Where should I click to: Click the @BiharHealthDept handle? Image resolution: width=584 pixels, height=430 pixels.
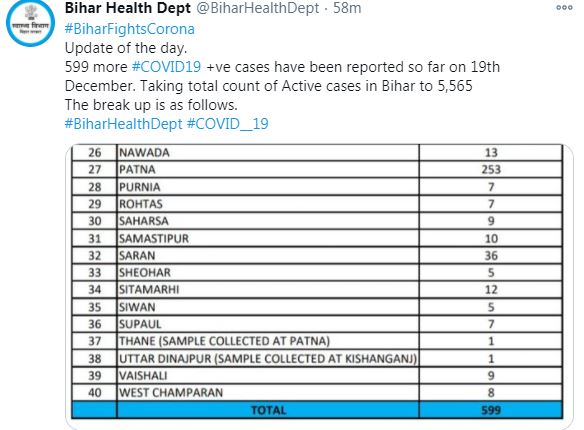[257, 8]
